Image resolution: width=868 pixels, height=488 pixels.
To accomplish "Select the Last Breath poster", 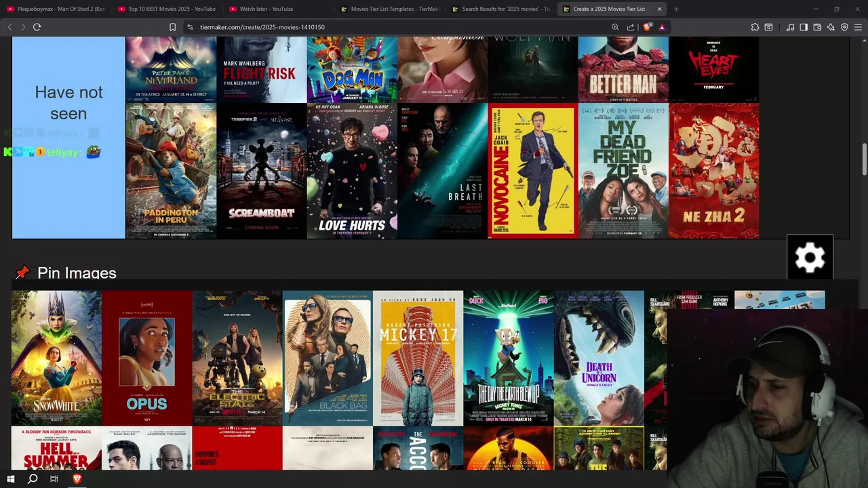I will pos(443,171).
